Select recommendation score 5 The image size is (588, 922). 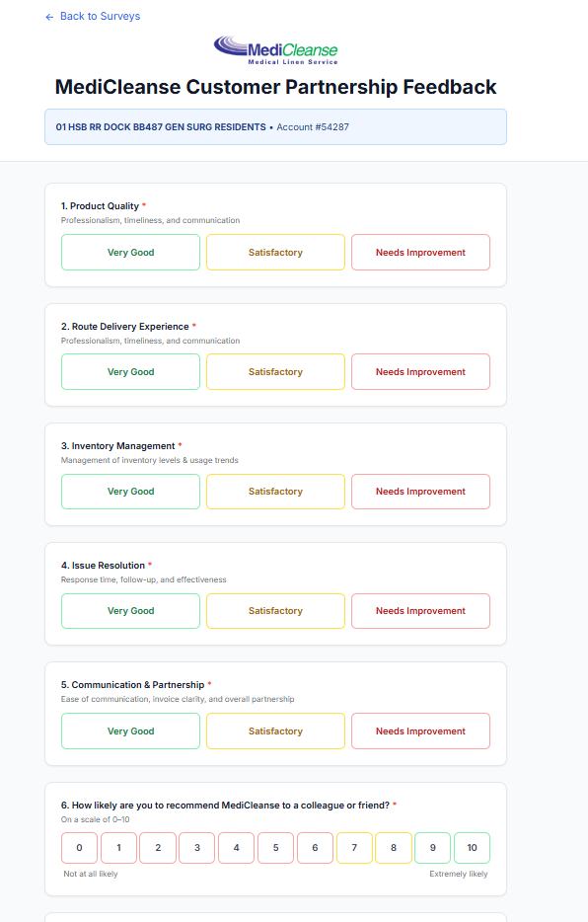click(x=275, y=848)
